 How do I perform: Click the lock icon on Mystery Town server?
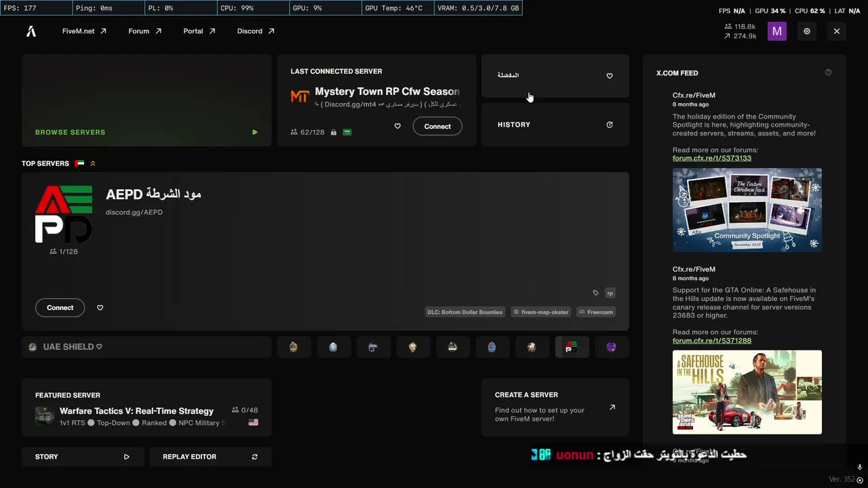pos(334,132)
